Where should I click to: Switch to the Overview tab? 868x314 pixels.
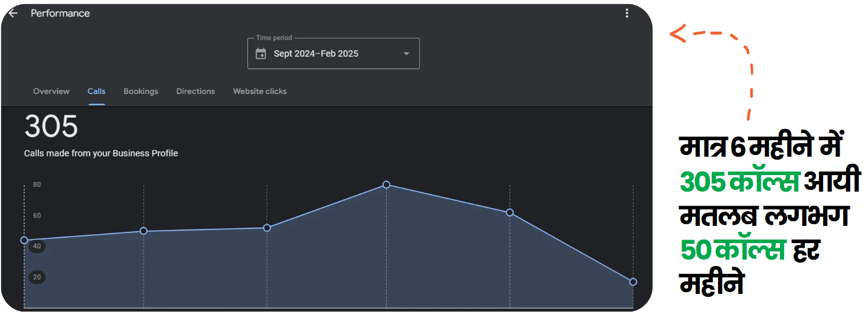point(51,91)
